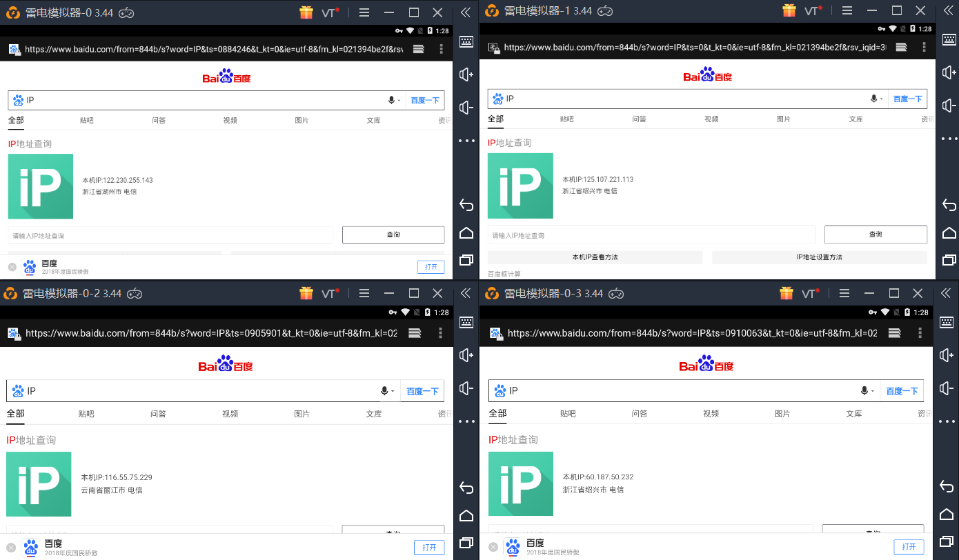The width and height of the screenshot is (959, 560).
Task: Select 视频 tab in 雷电模拟器-0-2
Action: (230, 414)
